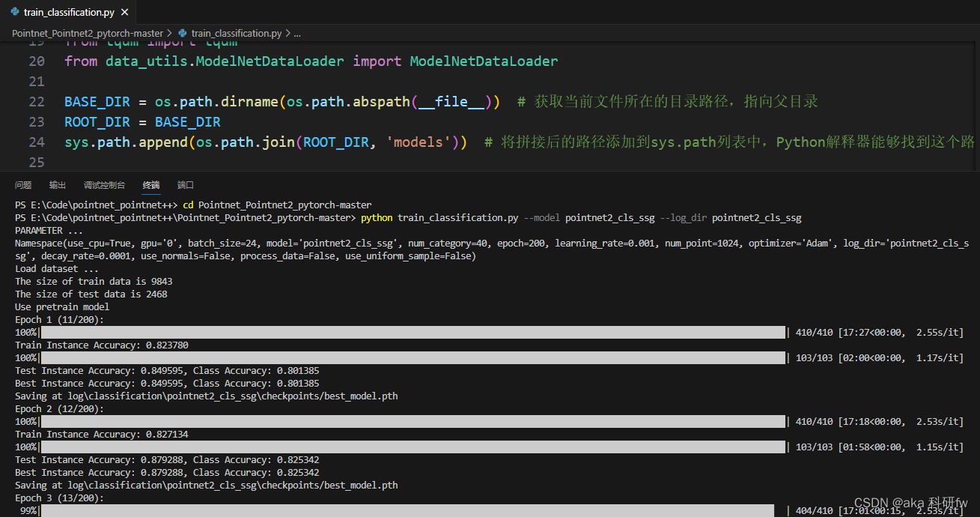The height and width of the screenshot is (517, 980).
Task: Select the active 终端 (Terminal) panel tab
Action: [150, 185]
